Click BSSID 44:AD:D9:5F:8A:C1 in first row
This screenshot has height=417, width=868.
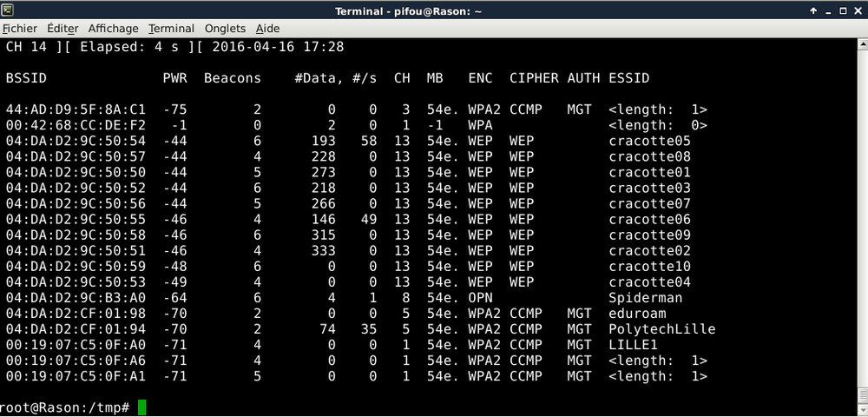coord(76,109)
